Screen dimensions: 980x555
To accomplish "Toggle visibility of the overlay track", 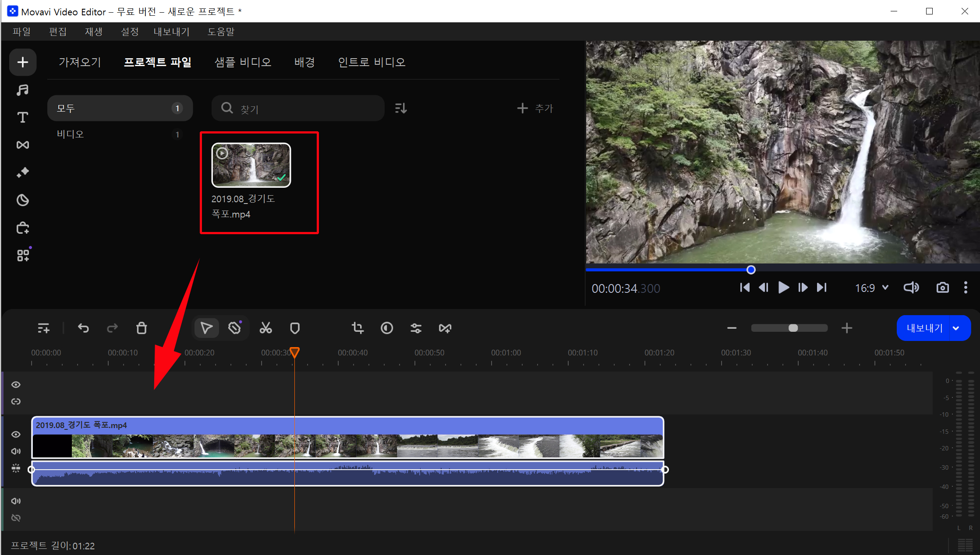I will (x=16, y=384).
